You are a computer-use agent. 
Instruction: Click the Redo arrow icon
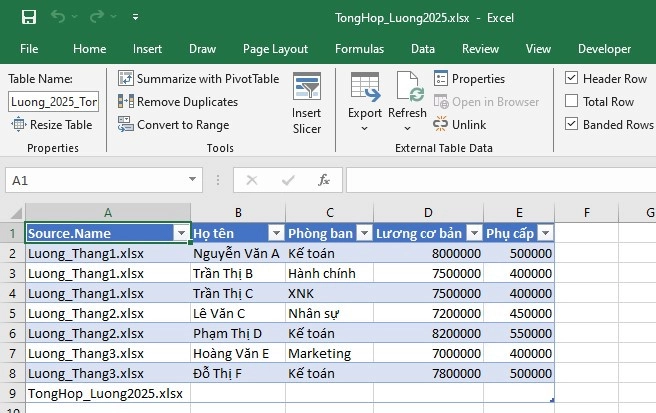pyautogui.click(x=97, y=17)
